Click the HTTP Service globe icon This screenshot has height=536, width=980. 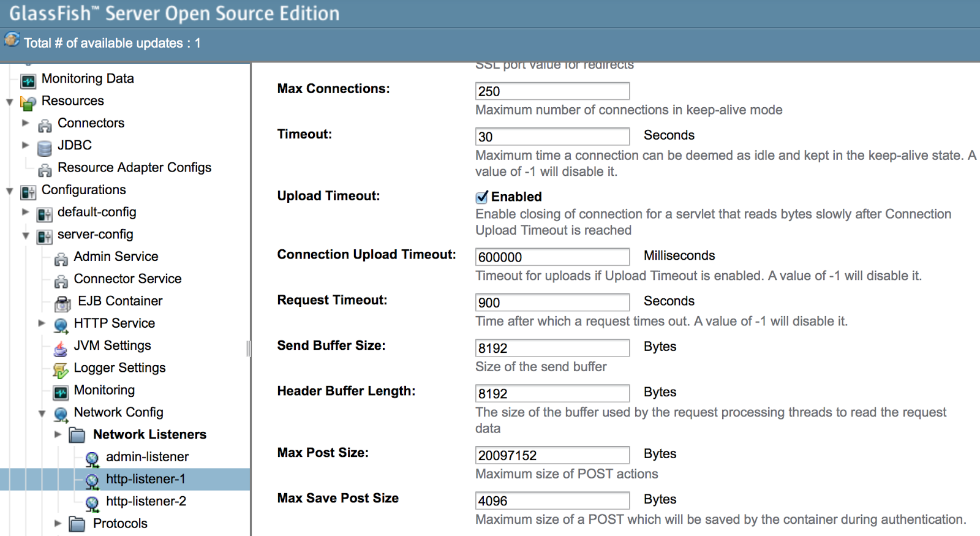click(61, 325)
